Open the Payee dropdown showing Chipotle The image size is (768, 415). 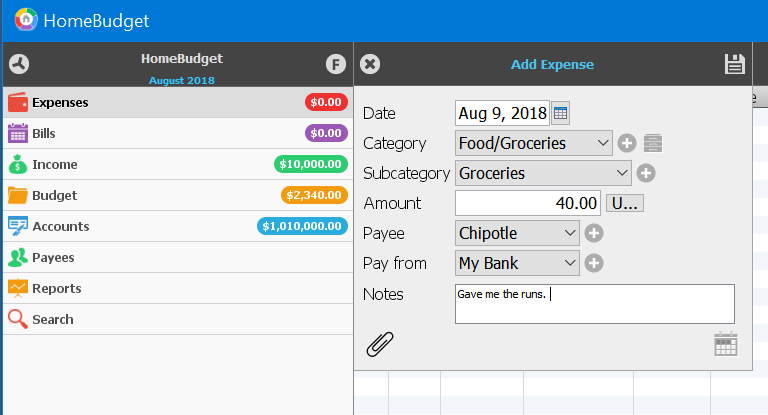pos(517,233)
